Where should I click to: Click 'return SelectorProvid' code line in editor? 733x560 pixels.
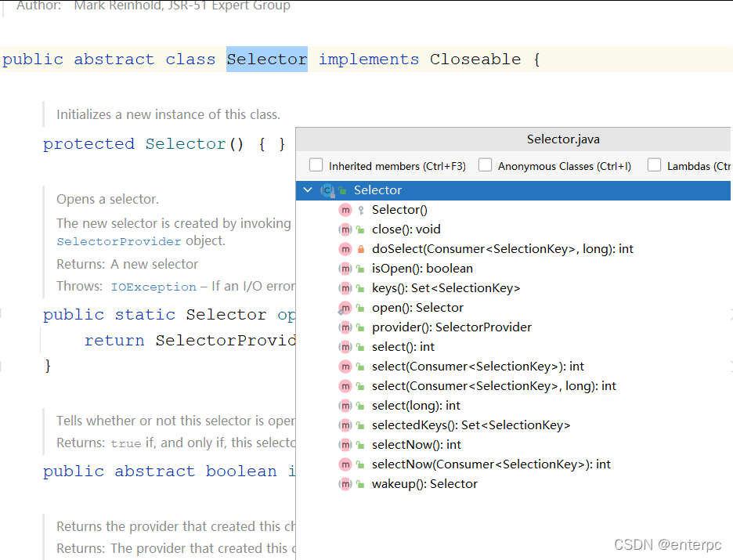(190, 341)
